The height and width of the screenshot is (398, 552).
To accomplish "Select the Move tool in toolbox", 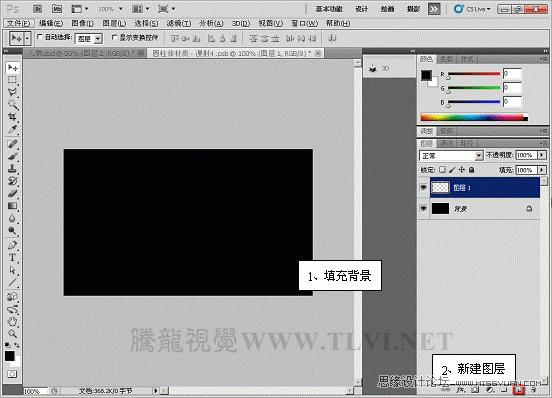I will point(13,68).
